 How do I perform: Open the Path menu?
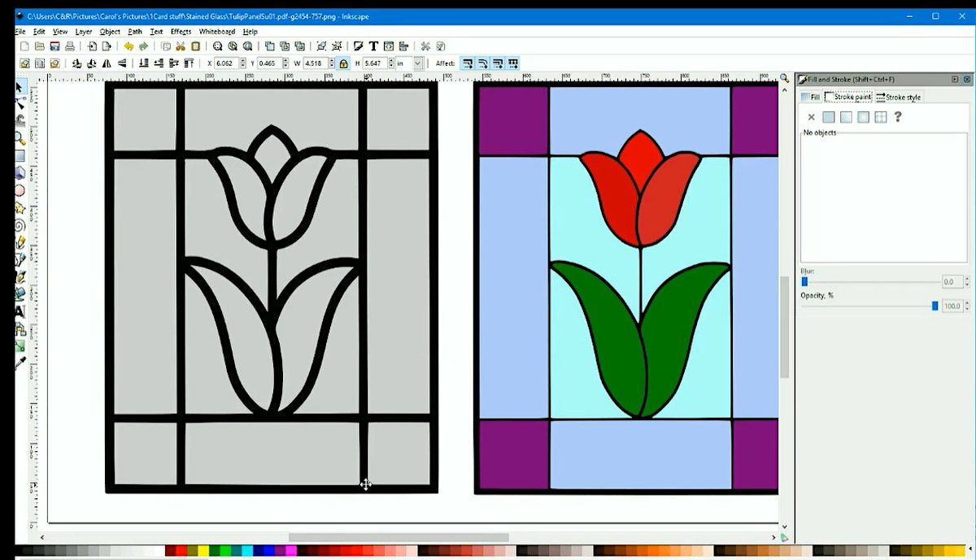click(135, 32)
